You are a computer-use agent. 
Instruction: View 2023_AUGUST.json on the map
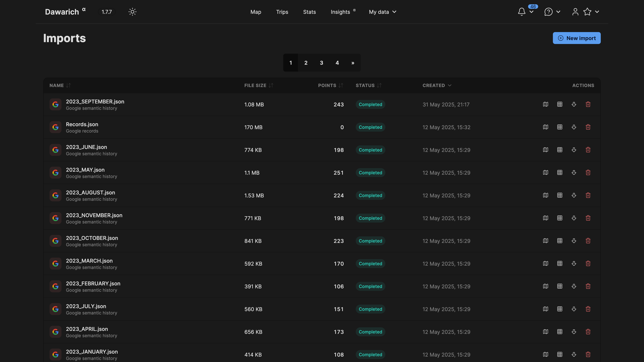point(545,195)
